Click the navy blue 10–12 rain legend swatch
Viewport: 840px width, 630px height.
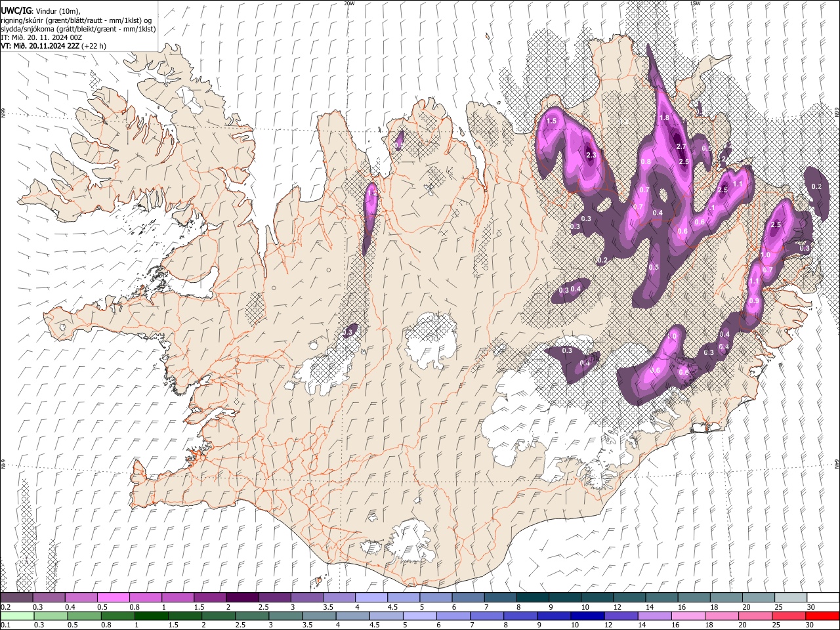click(587, 616)
